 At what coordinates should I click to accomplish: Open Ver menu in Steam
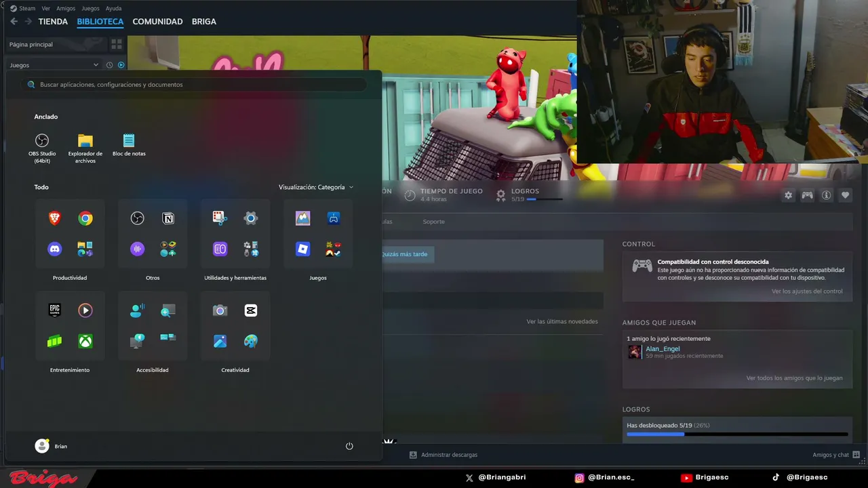point(46,8)
